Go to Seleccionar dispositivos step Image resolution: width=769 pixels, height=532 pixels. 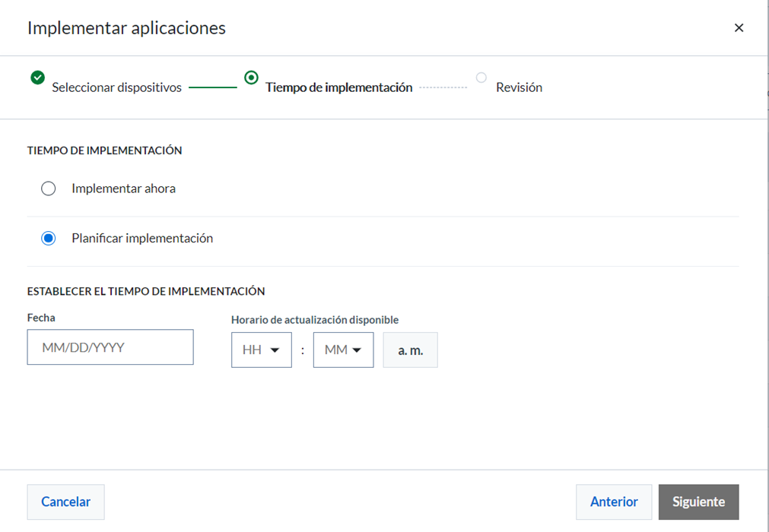(x=116, y=87)
